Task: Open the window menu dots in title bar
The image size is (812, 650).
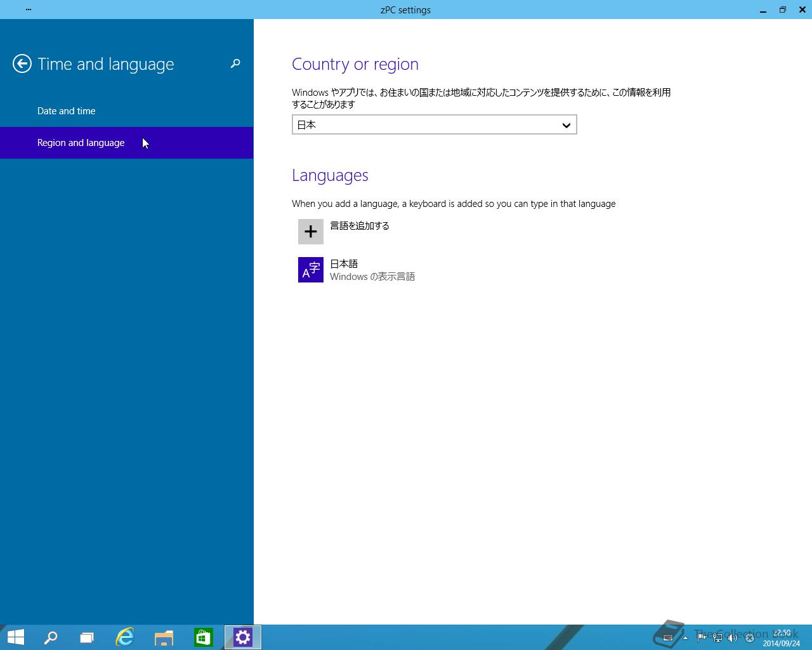Action: pos(29,10)
